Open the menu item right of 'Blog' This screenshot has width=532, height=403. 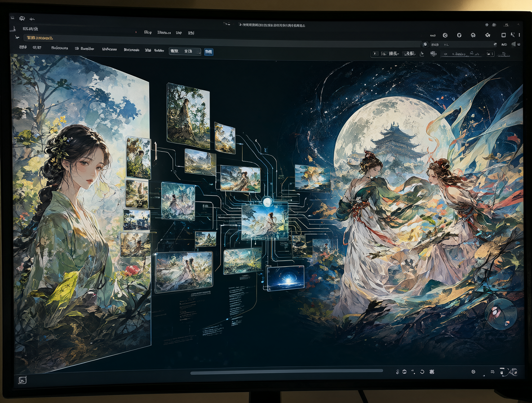tap(164, 32)
